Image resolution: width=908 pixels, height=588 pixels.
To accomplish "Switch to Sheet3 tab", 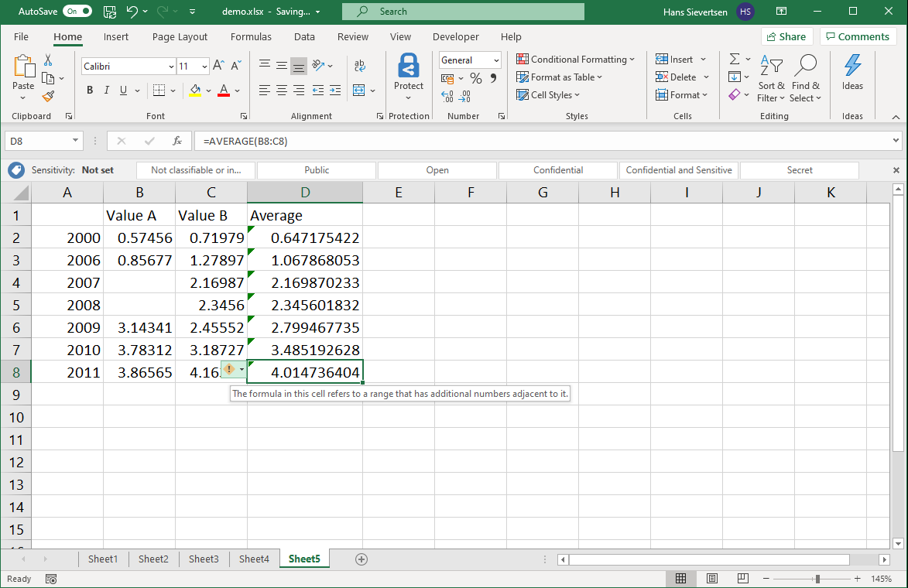I will (204, 559).
